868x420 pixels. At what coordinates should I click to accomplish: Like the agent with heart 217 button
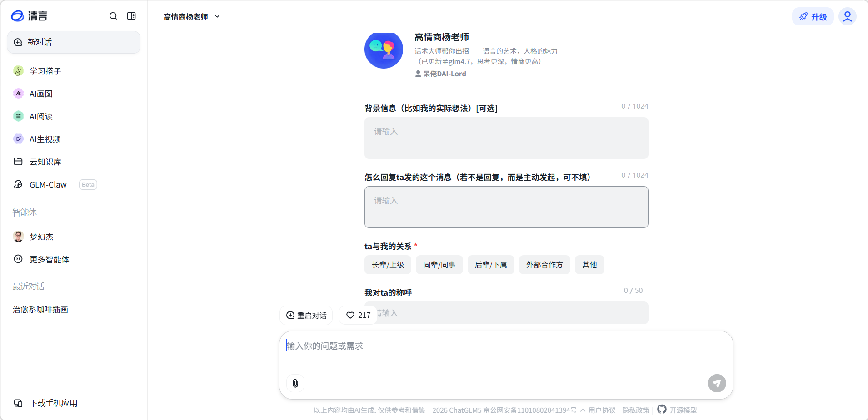[x=358, y=315]
